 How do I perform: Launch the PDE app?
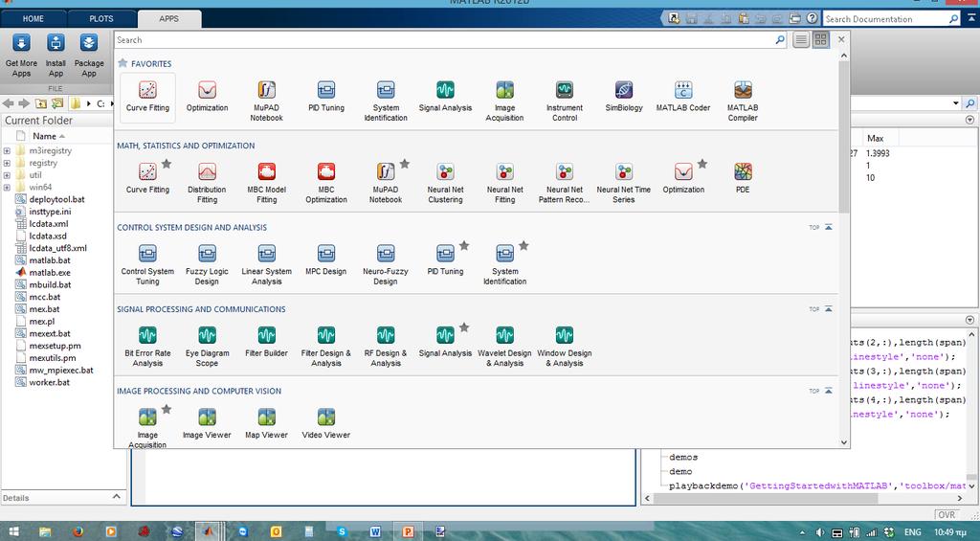[x=743, y=178]
